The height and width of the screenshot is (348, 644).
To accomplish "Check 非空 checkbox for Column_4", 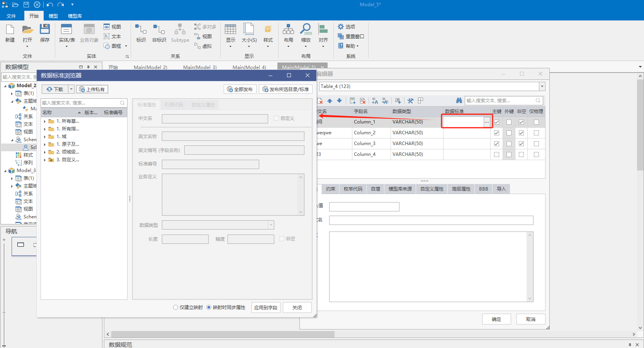I will [x=522, y=154].
